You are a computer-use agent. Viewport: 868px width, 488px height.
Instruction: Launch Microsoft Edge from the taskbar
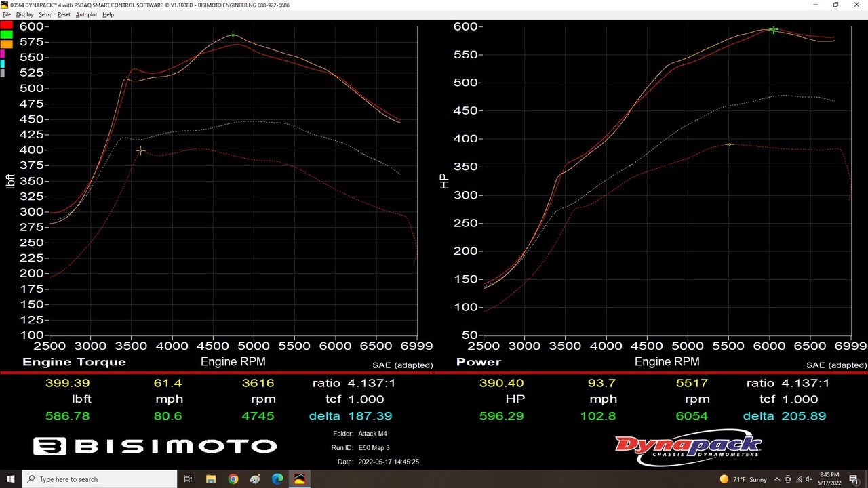pos(277,479)
